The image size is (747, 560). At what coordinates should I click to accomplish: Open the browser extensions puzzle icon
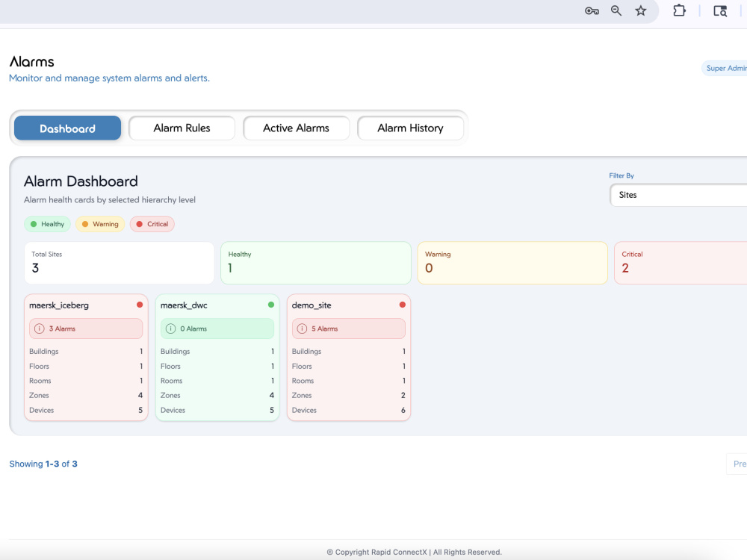click(679, 10)
